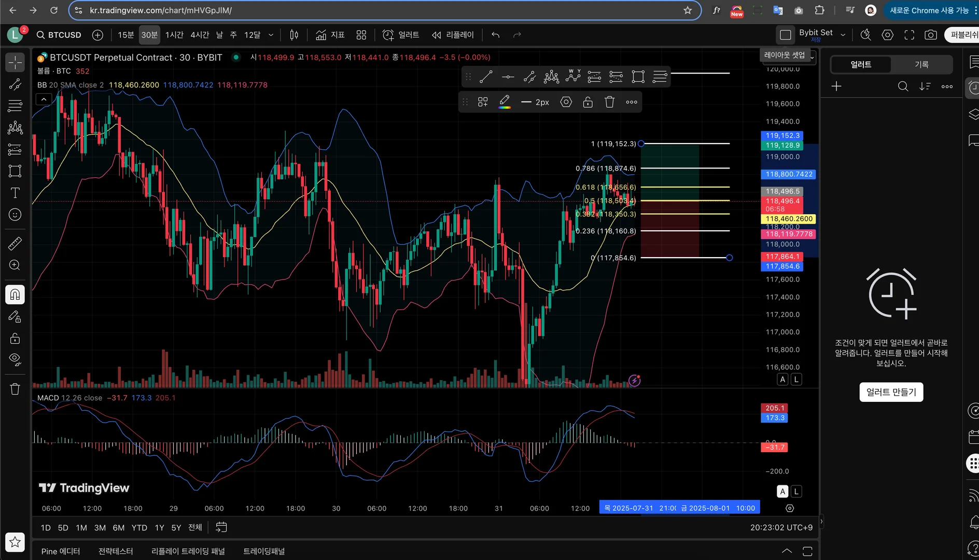Screen dimensions: 979x560
Task: Expand the bottom panel chevron
Action: coord(787,551)
